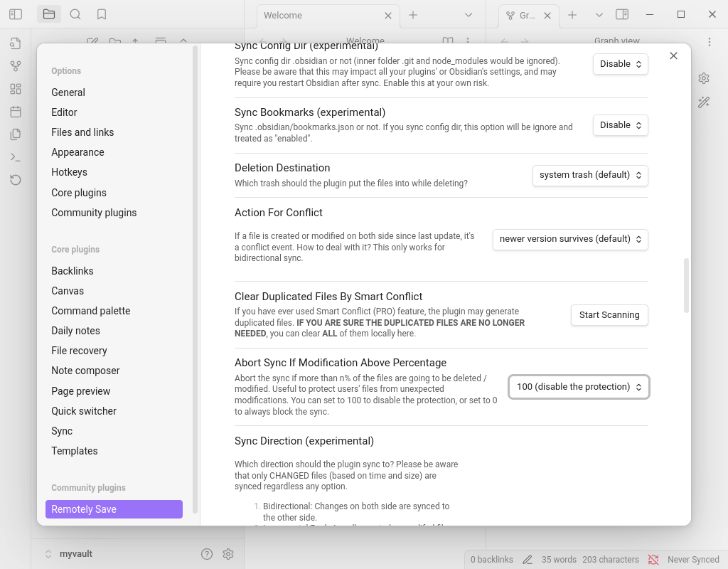Open the Action For Conflict dropdown
The height and width of the screenshot is (569, 728).
pos(570,239)
